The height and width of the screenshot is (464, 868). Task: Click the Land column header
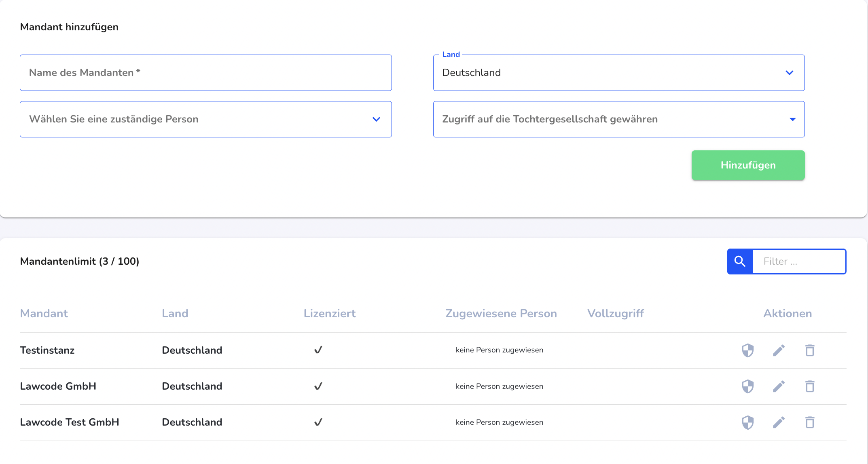coord(175,314)
